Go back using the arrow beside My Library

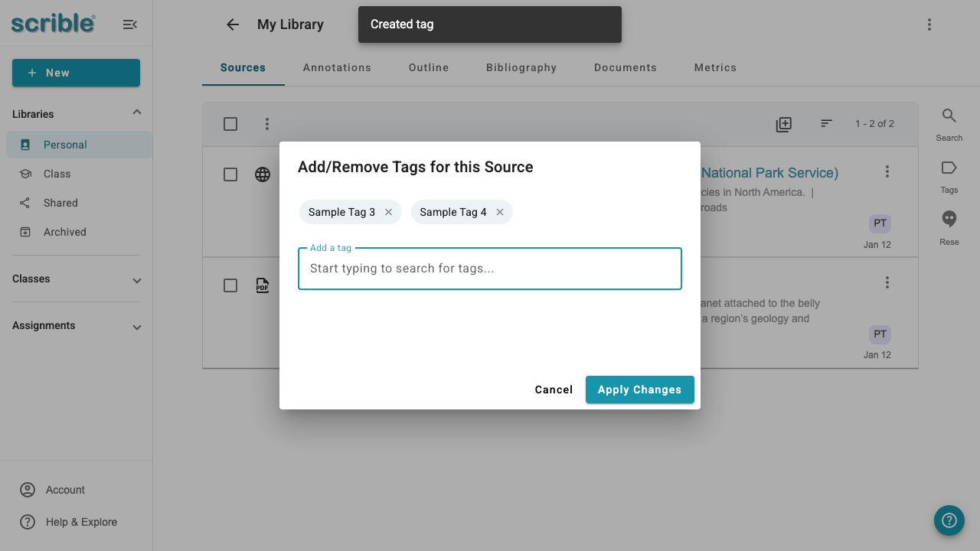pos(233,24)
